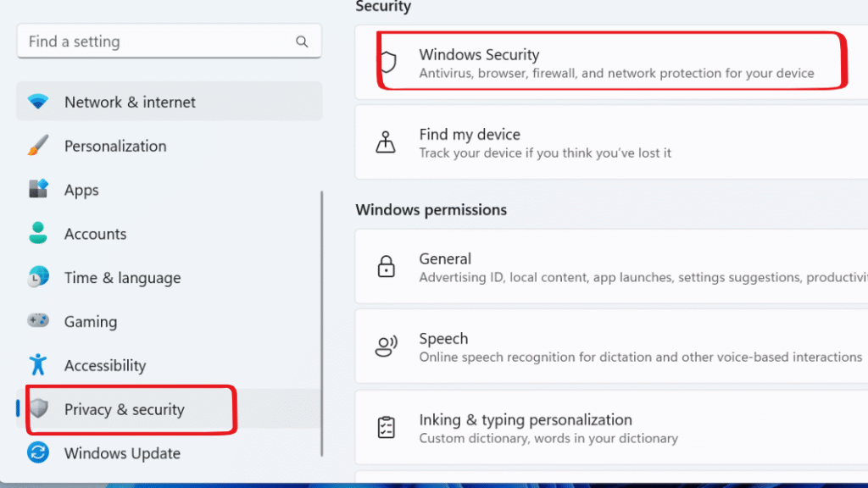Click the Windows permissions heading
868x488 pixels.
click(431, 210)
